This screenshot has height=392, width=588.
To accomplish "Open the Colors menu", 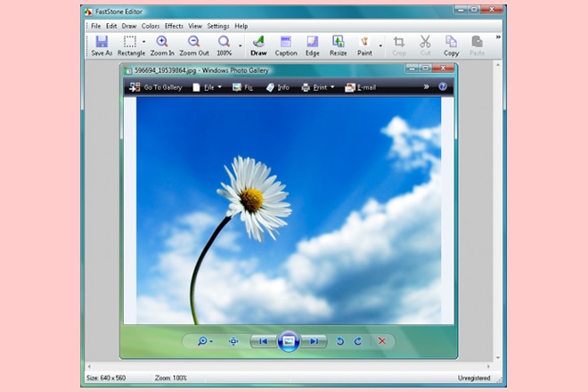I will point(151,26).
